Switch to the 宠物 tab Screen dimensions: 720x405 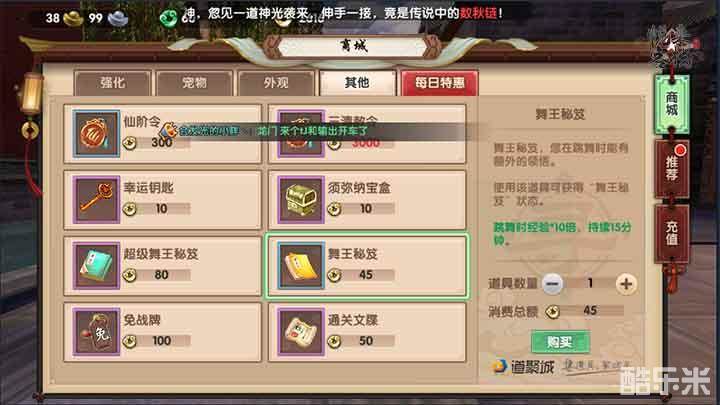click(194, 83)
